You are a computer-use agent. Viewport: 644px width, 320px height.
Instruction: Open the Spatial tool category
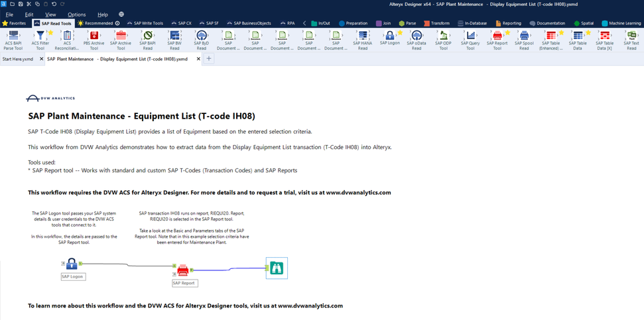point(584,23)
